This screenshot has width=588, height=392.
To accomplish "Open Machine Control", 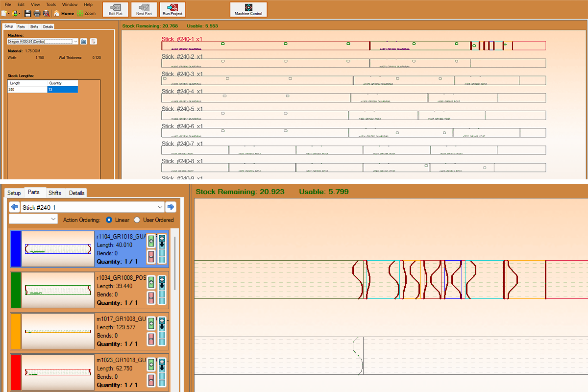I will coord(248,10).
